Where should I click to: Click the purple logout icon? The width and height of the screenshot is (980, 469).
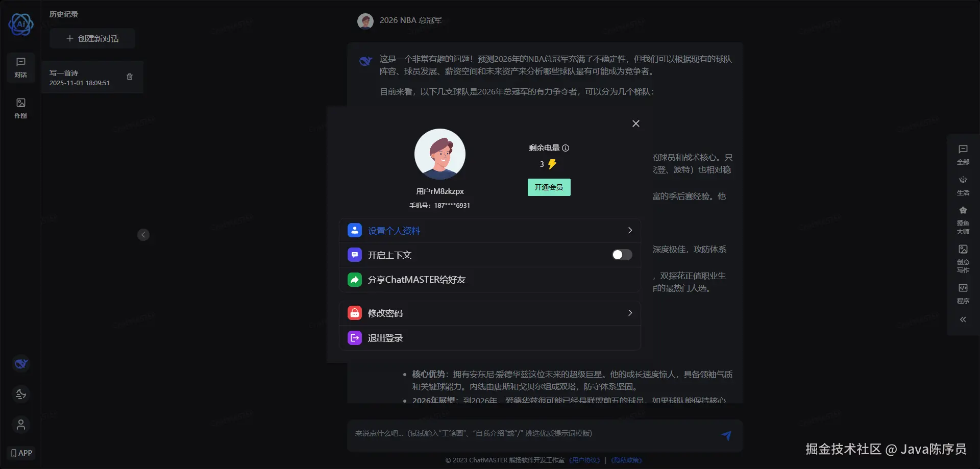[x=355, y=338]
